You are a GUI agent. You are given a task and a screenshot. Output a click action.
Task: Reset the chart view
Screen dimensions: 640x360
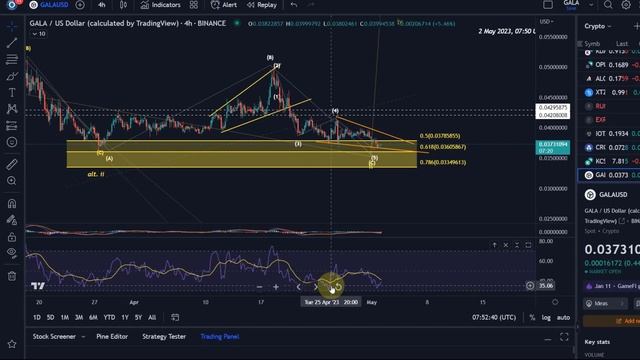[x=338, y=287]
